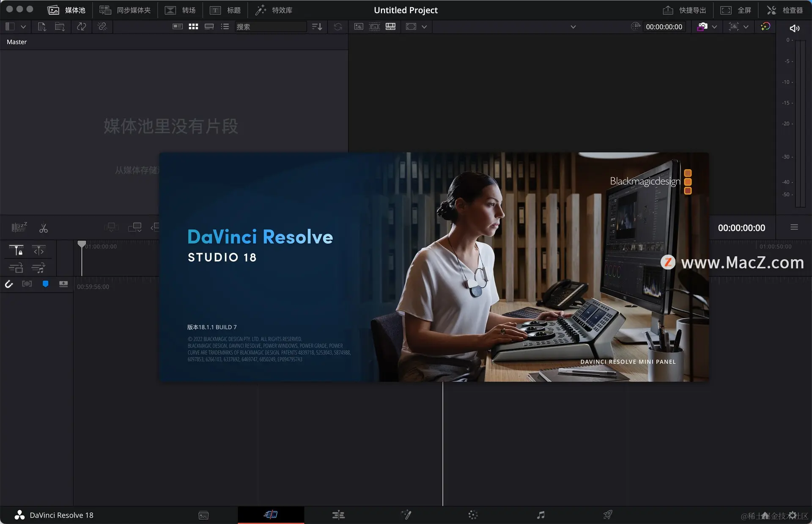The width and height of the screenshot is (812, 524).
Task: Click the Sync Clips icon
Action: (82, 27)
